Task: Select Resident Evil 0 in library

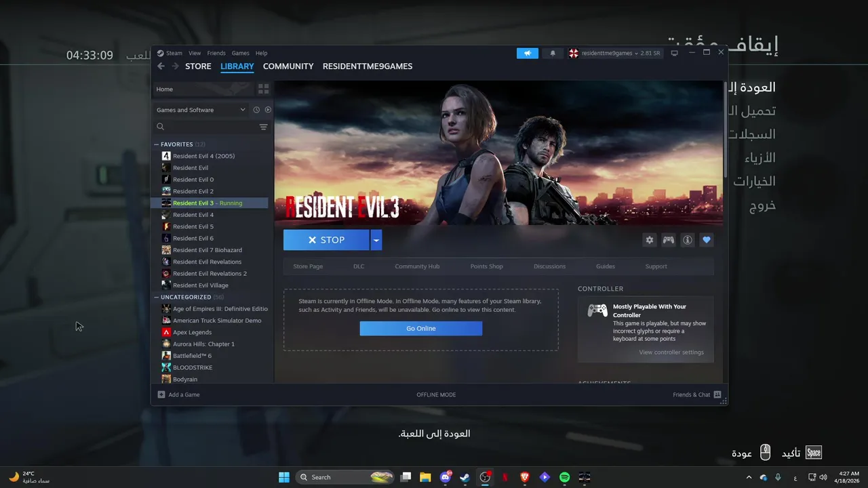Action: tap(210, 180)
